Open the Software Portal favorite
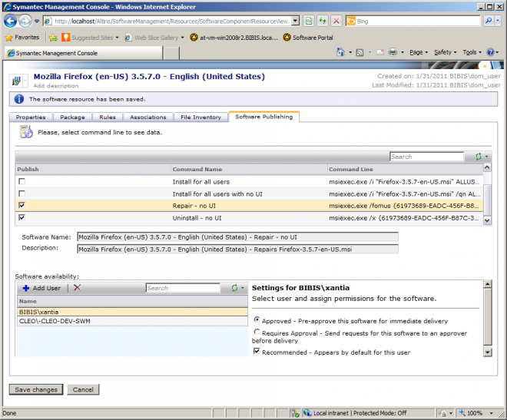Image resolution: width=507 pixels, height=420 pixels. click(x=308, y=38)
